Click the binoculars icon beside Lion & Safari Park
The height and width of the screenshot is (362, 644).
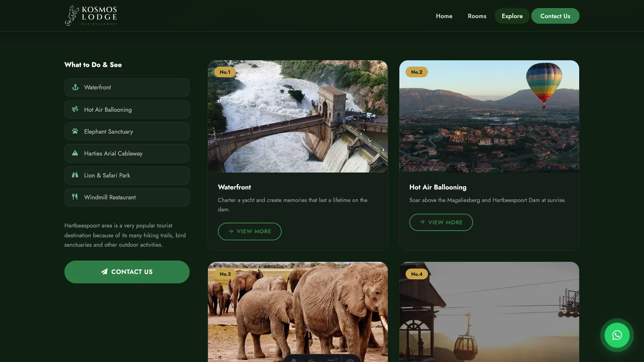tap(75, 175)
